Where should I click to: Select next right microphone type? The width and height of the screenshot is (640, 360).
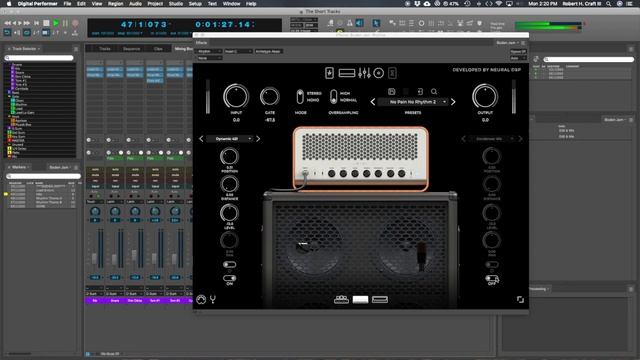520,139
